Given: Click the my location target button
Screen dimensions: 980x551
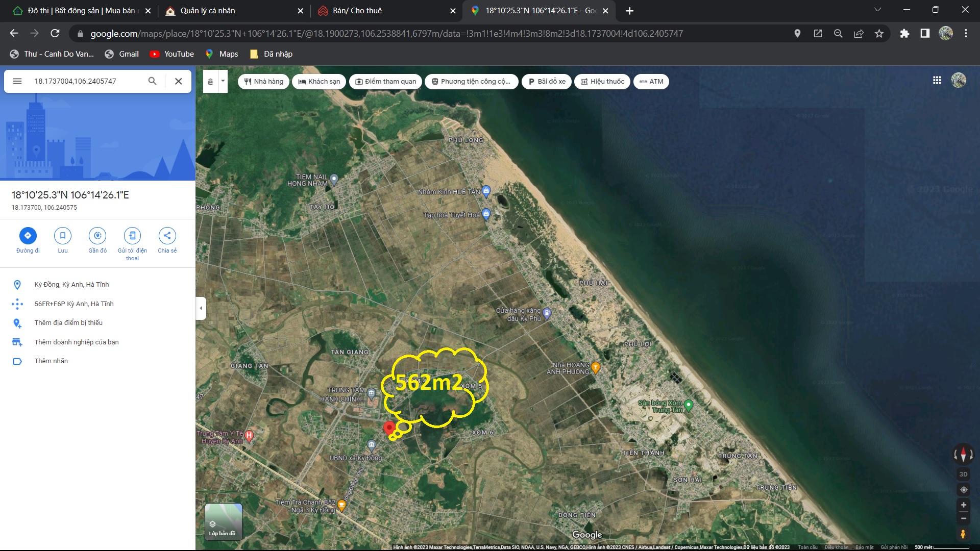Looking at the screenshot, I should (963, 490).
